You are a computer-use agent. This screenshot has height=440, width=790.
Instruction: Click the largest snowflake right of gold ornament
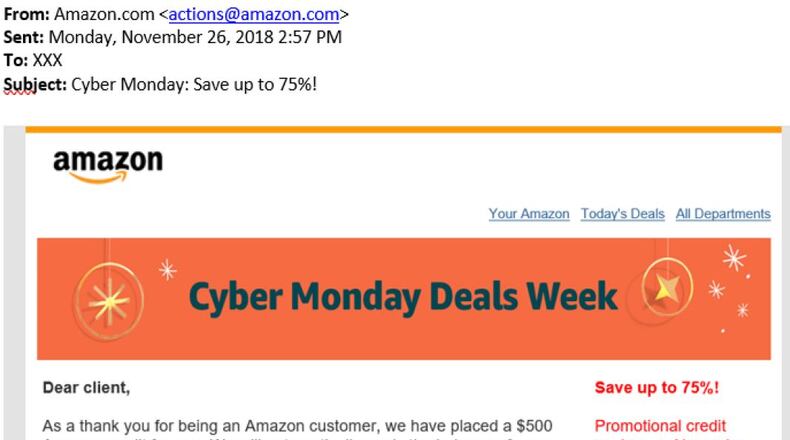click(x=735, y=259)
